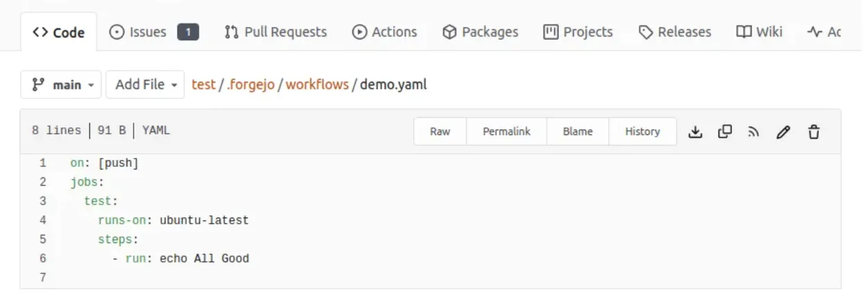Edit file with pencil icon

pos(783,132)
